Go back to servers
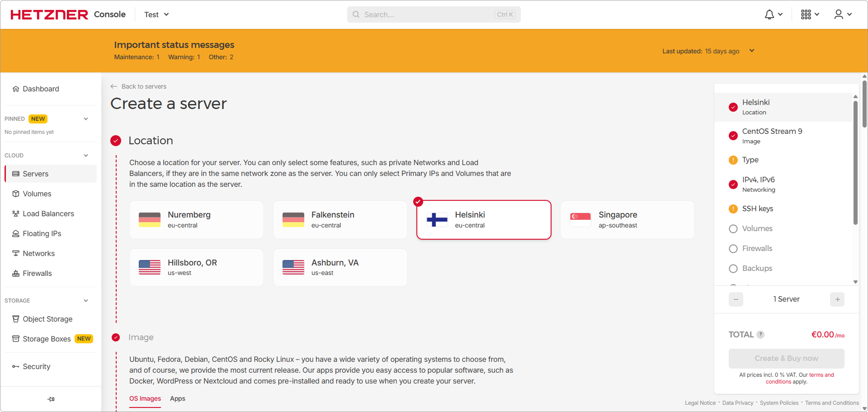868x412 pixels. 138,86
